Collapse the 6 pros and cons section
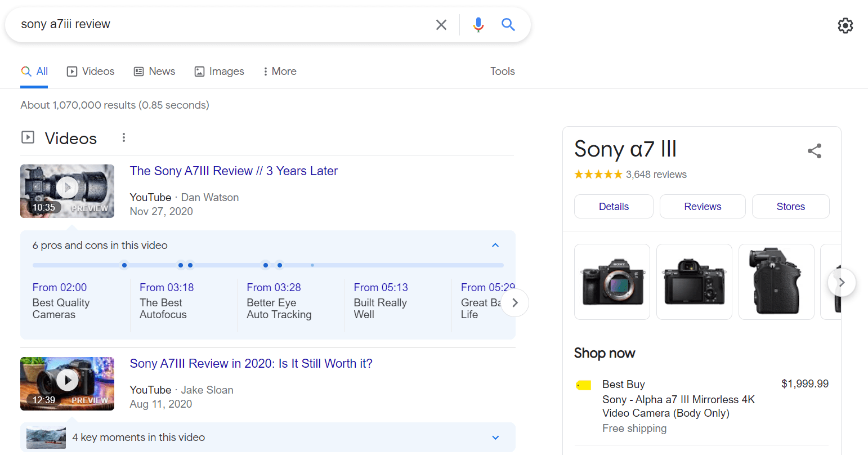 click(x=495, y=245)
